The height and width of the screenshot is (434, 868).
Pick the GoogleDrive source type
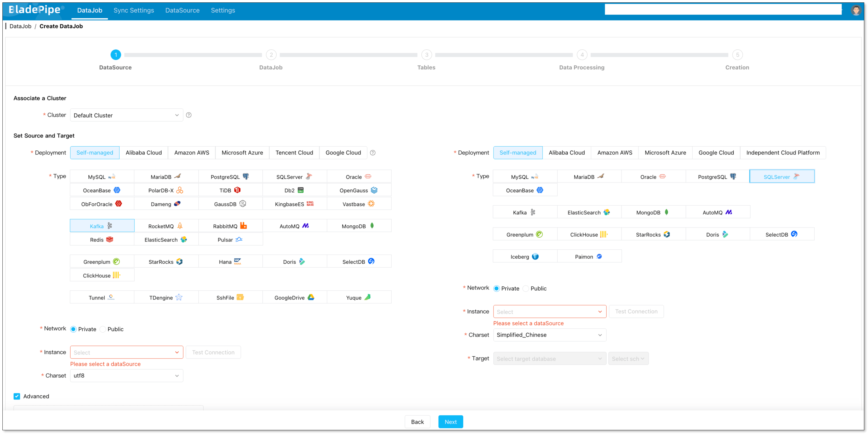(x=294, y=297)
